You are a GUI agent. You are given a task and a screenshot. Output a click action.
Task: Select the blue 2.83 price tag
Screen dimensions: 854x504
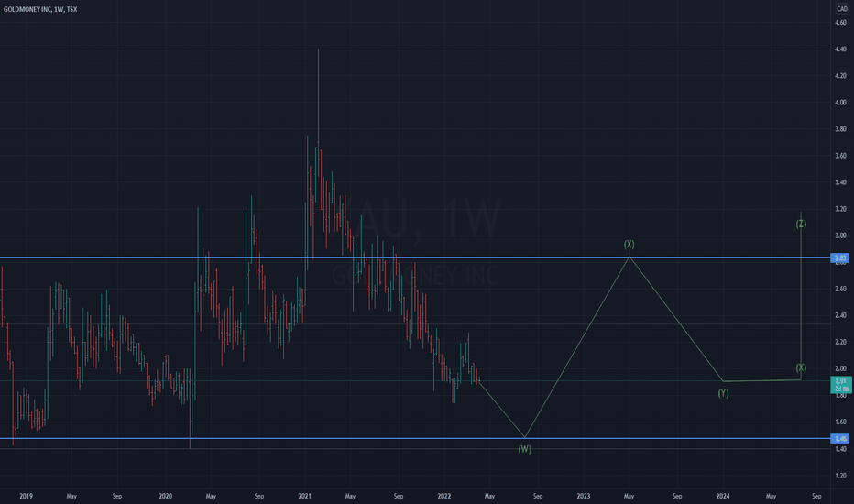840,257
